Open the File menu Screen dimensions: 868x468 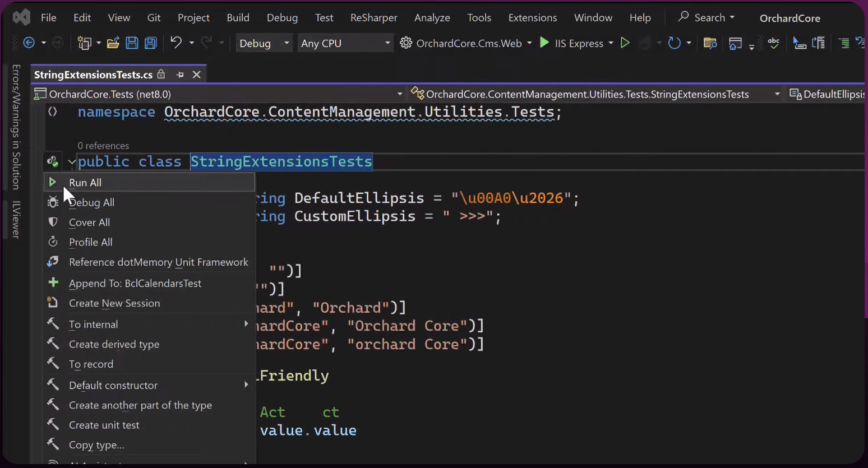tap(49, 18)
